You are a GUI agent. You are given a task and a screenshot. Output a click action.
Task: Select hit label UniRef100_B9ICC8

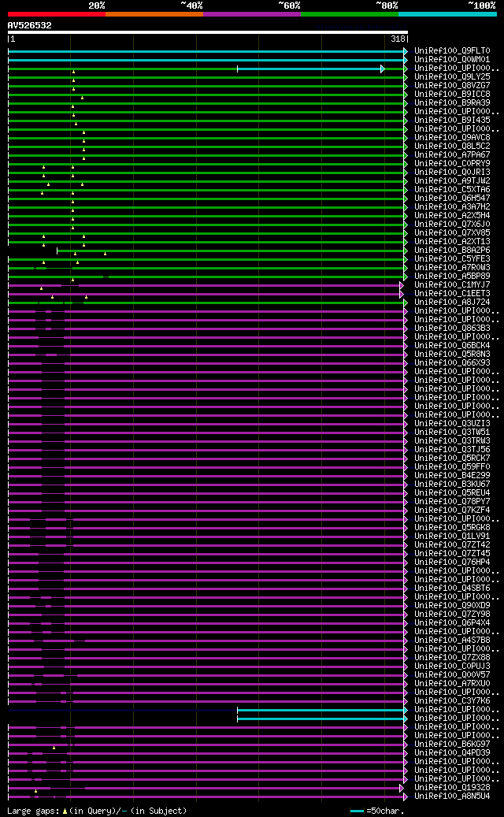pyautogui.click(x=452, y=95)
